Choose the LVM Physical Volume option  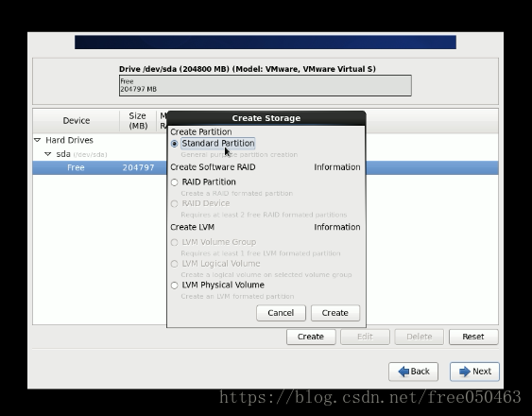coord(175,286)
